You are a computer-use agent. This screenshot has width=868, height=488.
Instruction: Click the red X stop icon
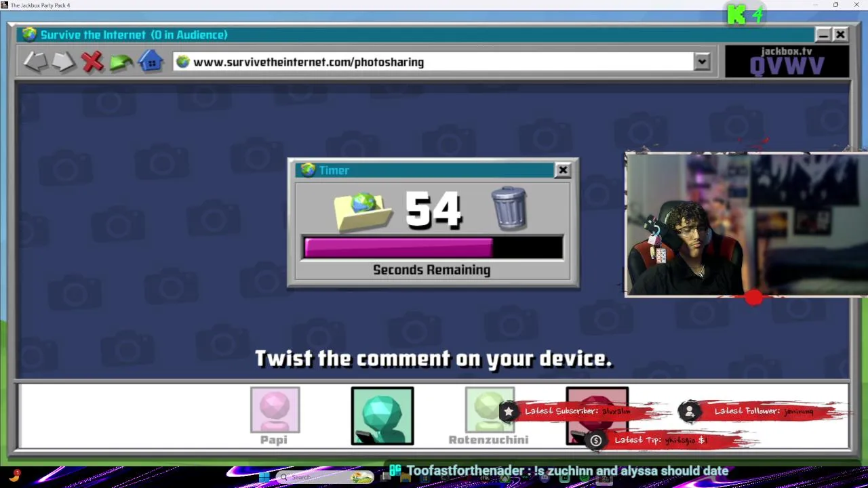(92, 62)
